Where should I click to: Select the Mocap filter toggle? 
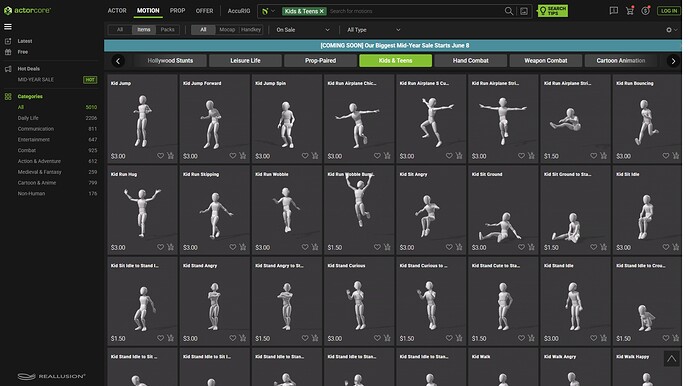coord(227,29)
